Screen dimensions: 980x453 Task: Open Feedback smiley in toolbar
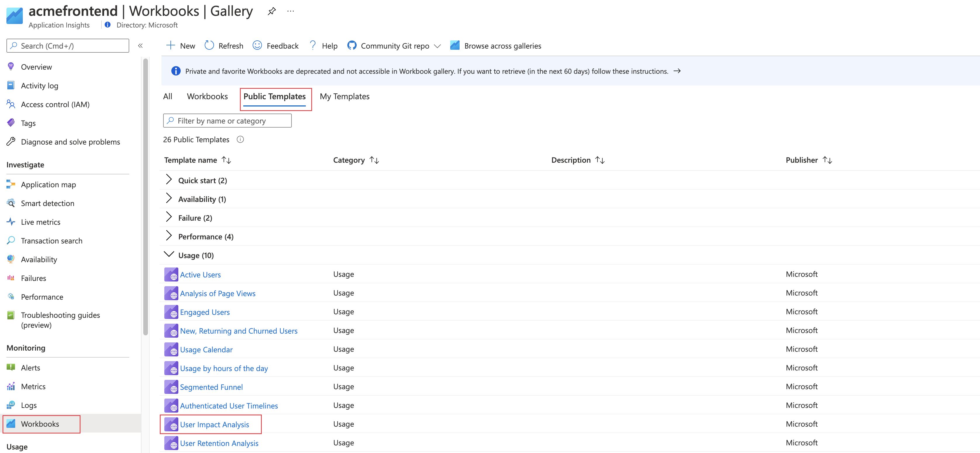[x=257, y=46]
